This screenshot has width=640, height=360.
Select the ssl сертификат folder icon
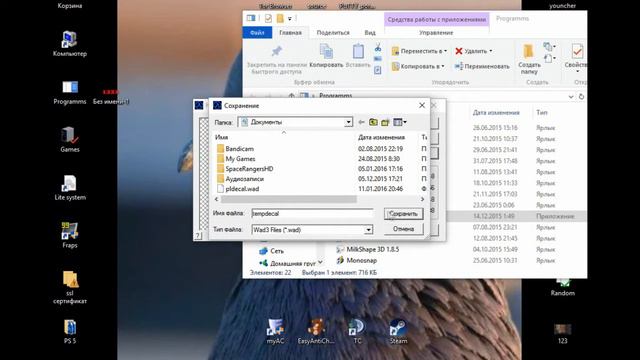click(x=70, y=287)
